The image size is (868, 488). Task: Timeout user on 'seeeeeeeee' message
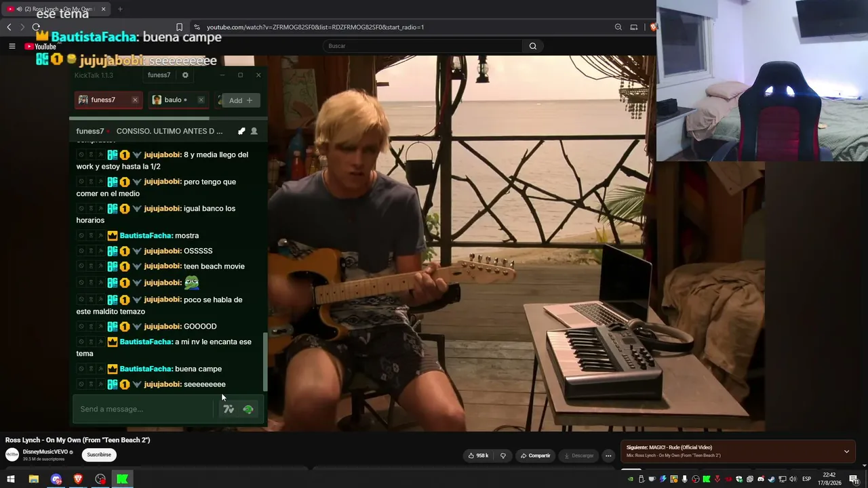click(91, 385)
